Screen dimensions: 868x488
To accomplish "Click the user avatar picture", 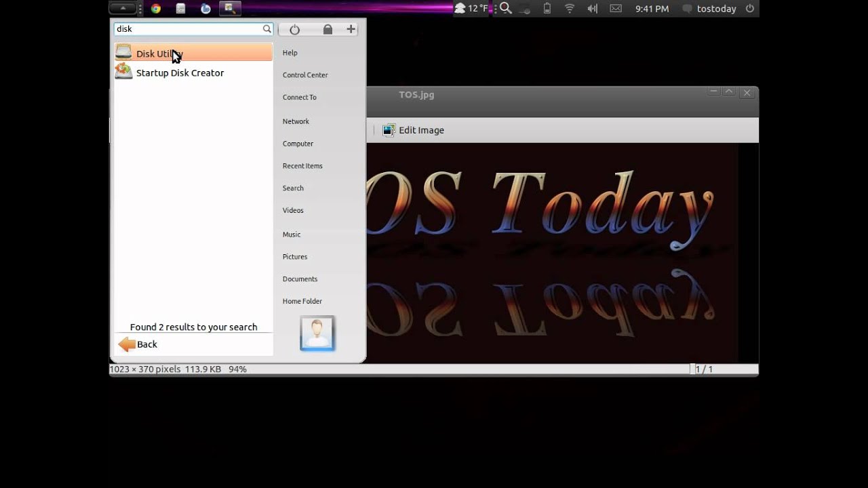I will click(317, 333).
